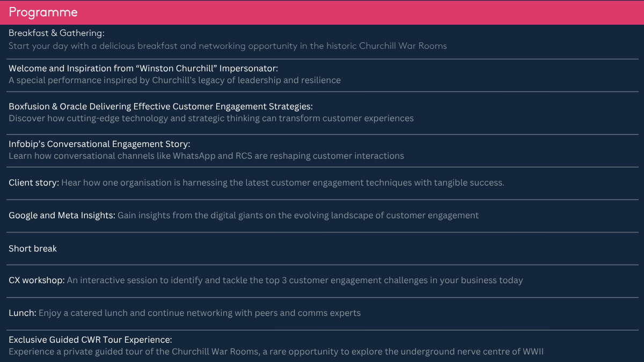Viewport: 644px width, 362px height.
Task: Select the Lunch label
Action: pyautogui.click(x=23, y=313)
